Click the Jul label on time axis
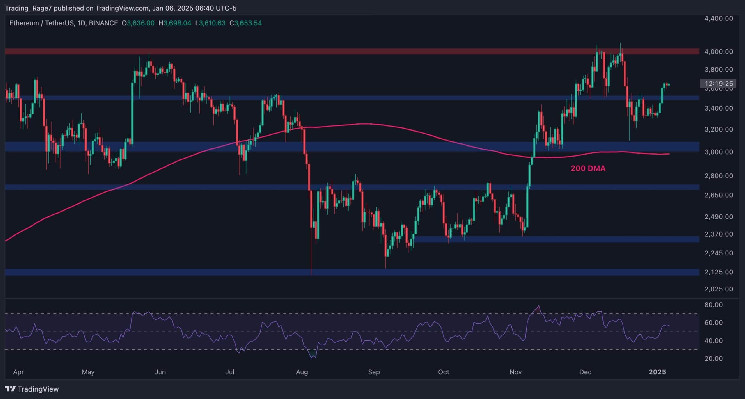Image resolution: width=745 pixels, height=399 pixels. pyautogui.click(x=231, y=372)
